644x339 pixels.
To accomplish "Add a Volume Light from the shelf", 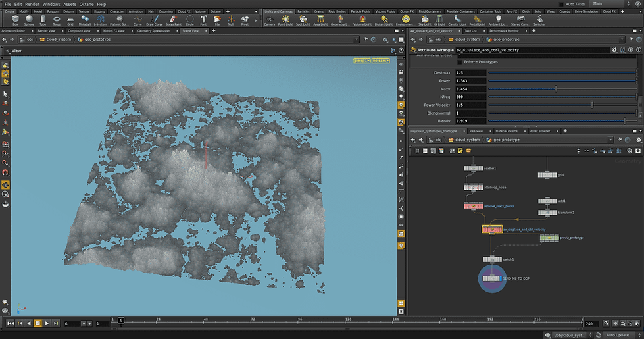I will pyautogui.click(x=362, y=20).
